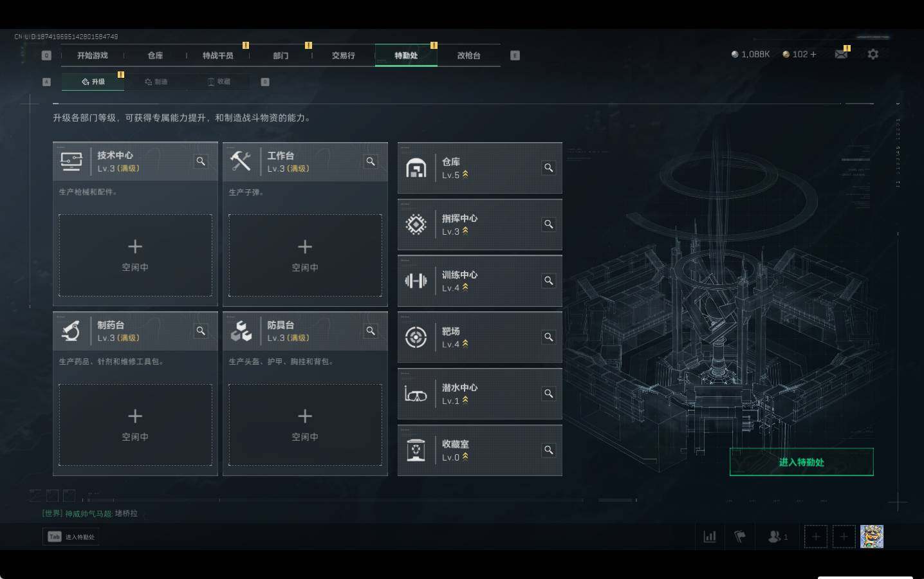Open the 训练中心 Lv.4 upgrade row
Screen dimensions: 924x579
tap(480, 281)
